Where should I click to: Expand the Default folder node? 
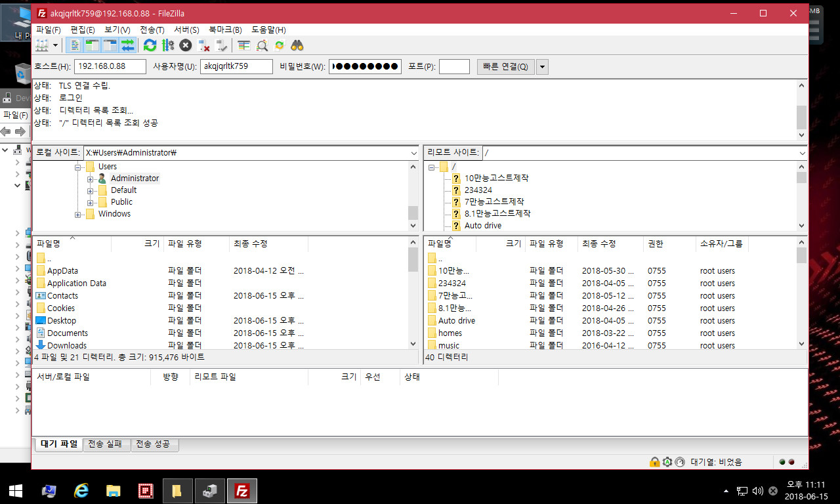[x=91, y=190]
